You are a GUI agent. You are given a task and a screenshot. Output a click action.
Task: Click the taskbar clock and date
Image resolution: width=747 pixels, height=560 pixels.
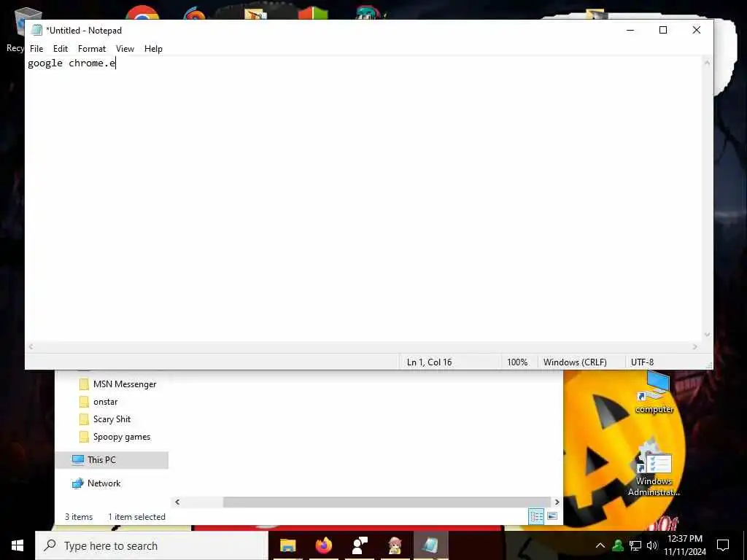(x=685, y=545)
